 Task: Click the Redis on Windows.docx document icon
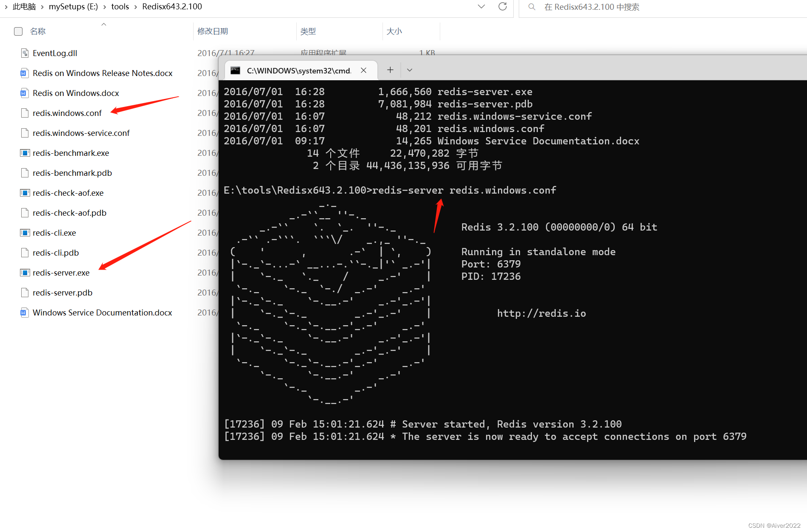[25, 93]
